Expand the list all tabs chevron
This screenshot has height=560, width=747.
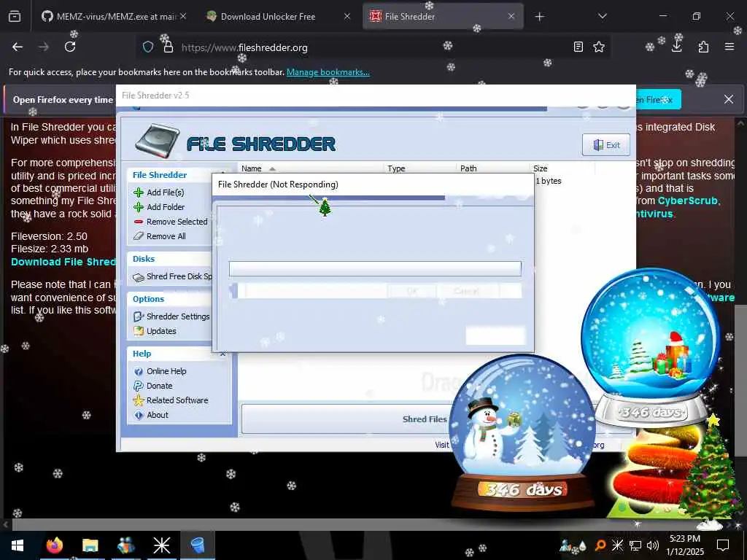click(x=602, y=16)
